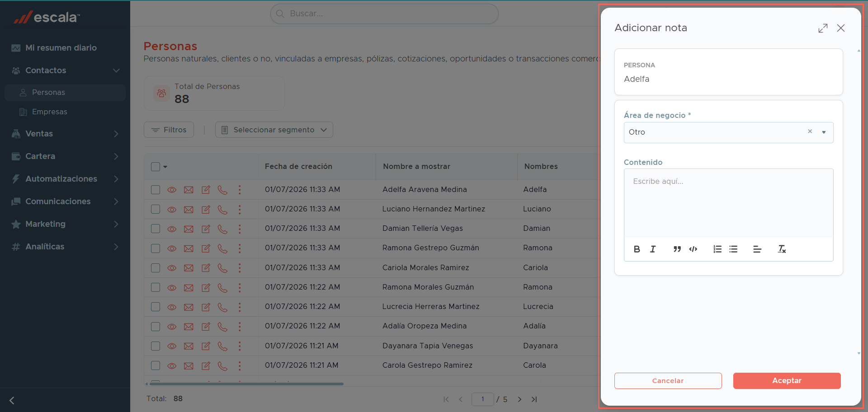
Task: Clear the Otro business area selection
Action: 810,131
